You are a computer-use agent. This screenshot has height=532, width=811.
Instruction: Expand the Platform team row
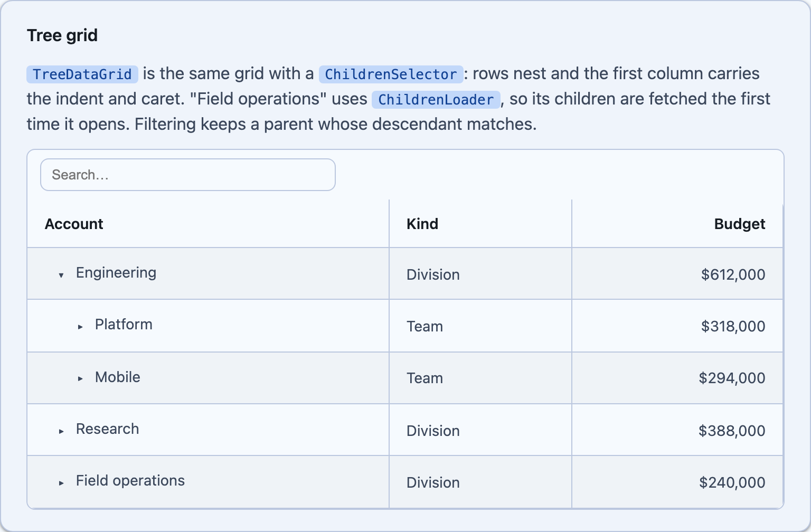(x=80, y=327)
